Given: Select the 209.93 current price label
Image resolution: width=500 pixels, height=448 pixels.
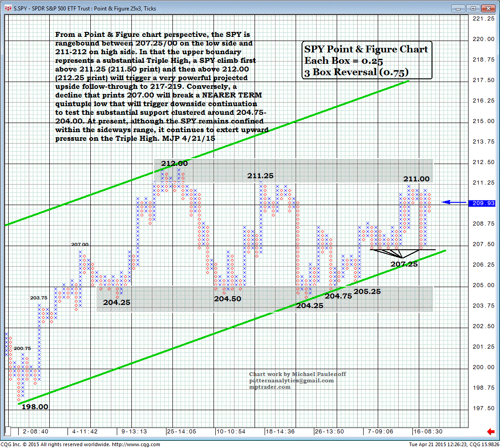Looking at the screenshot, I should click(481, 203).
